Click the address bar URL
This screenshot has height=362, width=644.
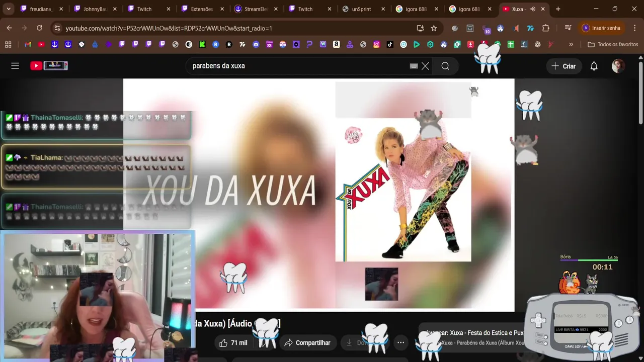pyautogui.click(x=169, y=28)
